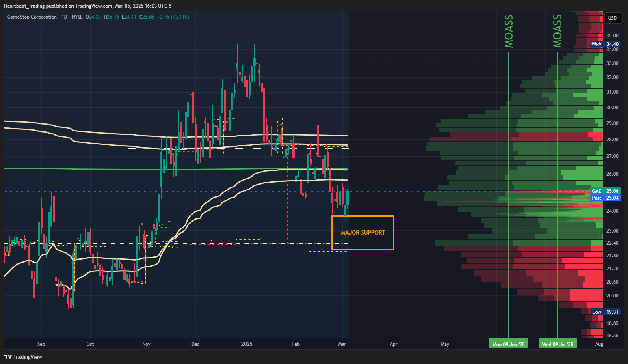Screen dimensions: 628x364
Task: Click the GME 25.06 last price label
Action: coord(605,191)
